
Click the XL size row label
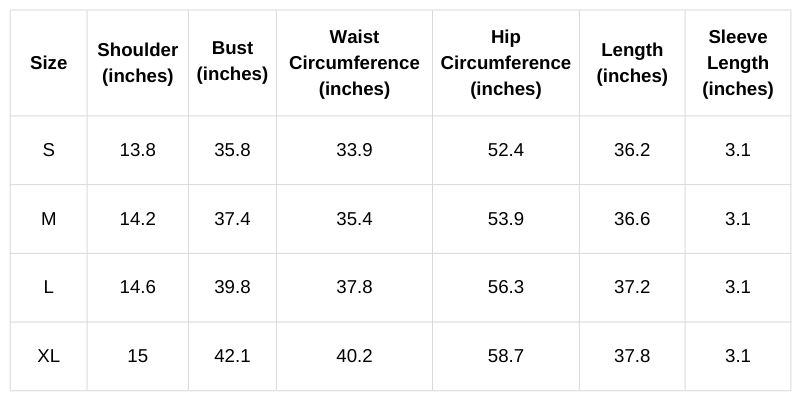[x=48, y=356]
